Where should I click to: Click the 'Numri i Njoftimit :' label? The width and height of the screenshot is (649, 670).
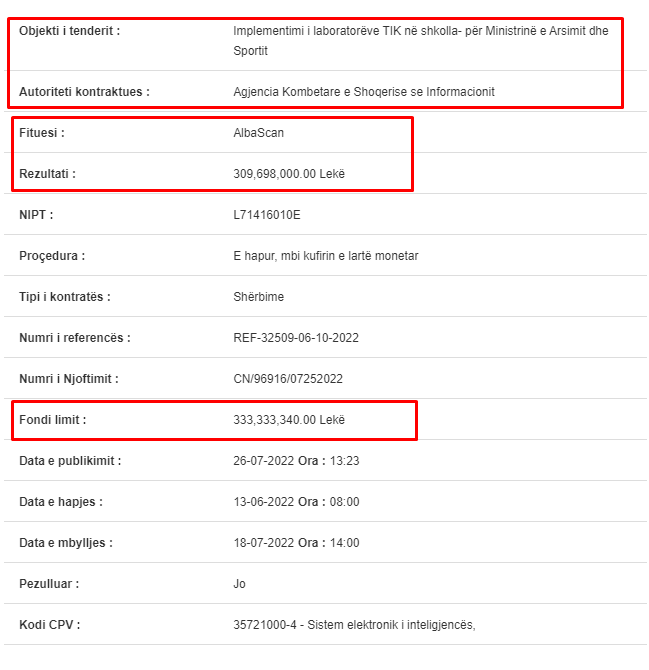pos(69,379)
